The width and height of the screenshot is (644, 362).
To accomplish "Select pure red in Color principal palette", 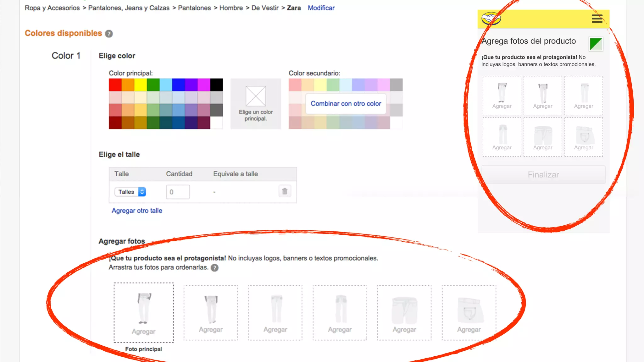I will (115, 85).
